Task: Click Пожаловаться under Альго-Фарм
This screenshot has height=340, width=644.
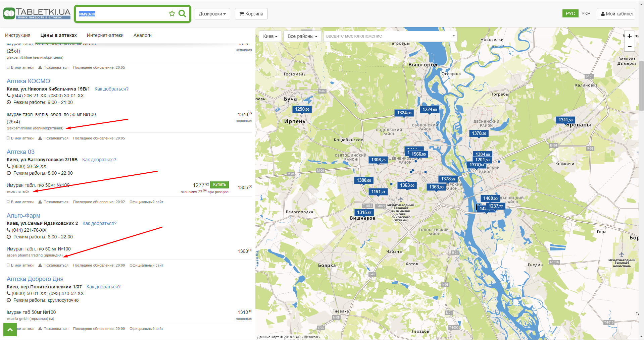Action: pyautogui.click(x=53, y=265)
